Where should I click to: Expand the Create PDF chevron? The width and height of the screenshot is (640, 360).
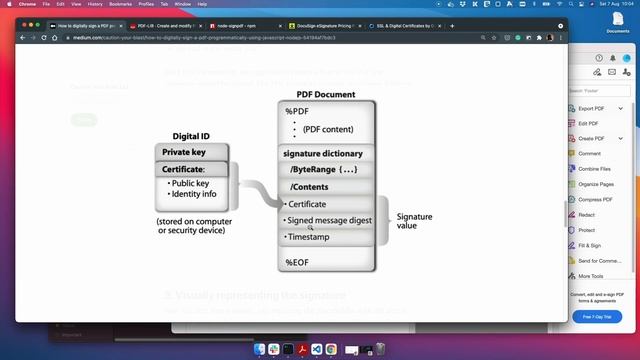[620, 138]
